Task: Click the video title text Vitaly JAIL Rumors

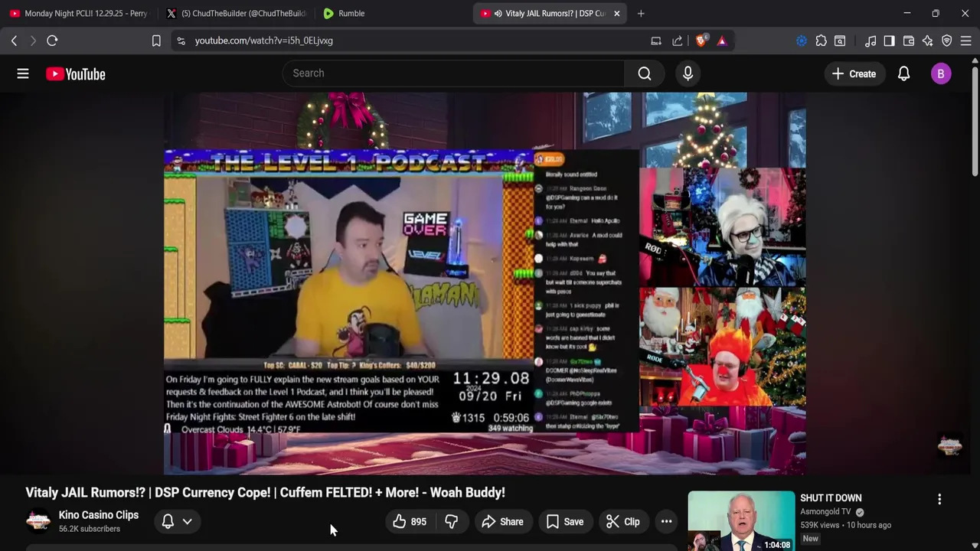Action: tap(265, 493)
